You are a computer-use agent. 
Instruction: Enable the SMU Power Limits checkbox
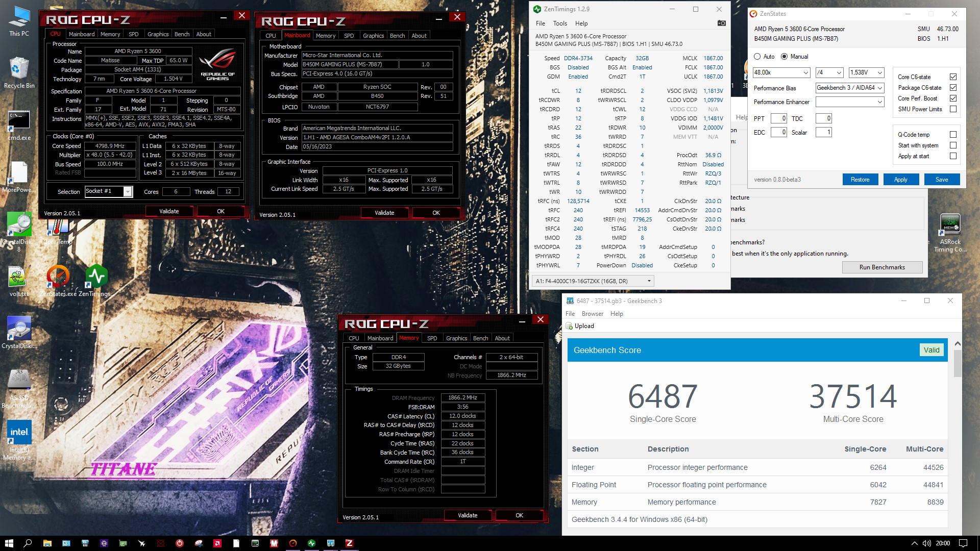(953, 109)
